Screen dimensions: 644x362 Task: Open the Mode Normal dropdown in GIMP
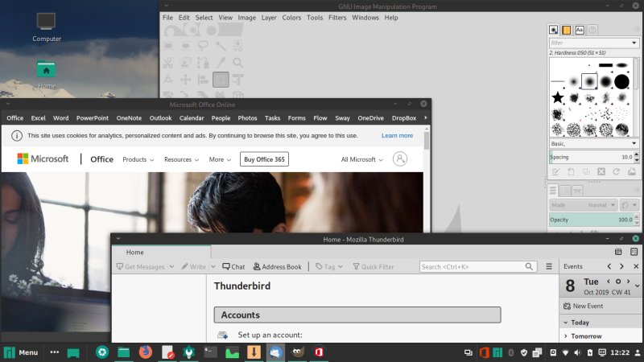pyautogui.click(x=583, y=205)
